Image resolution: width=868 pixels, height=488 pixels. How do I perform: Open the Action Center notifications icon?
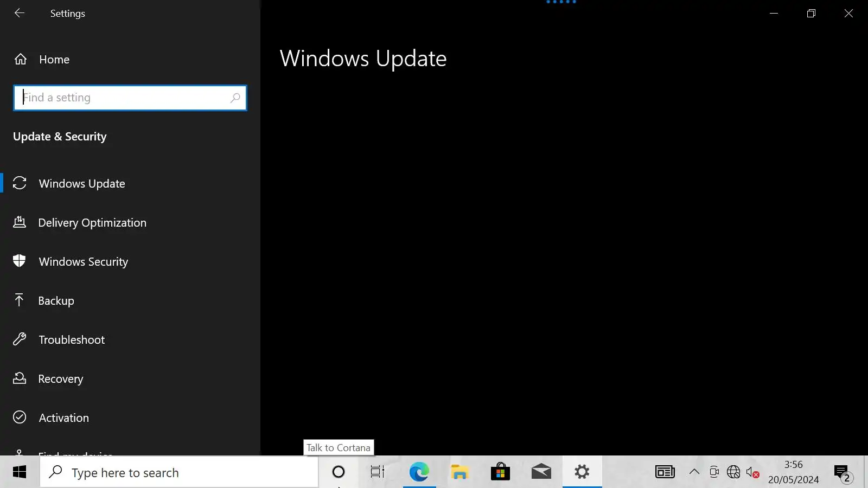click(843, 473)
